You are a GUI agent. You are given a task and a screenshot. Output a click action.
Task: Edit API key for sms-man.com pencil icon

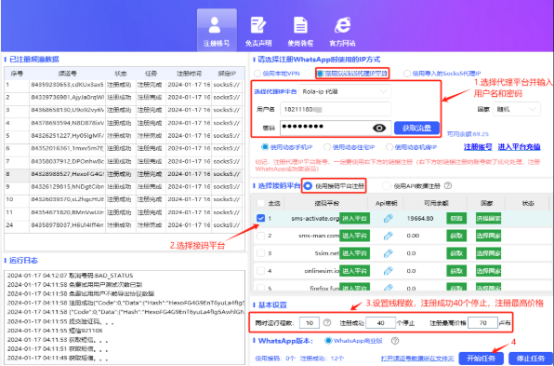tap(388, 236)
